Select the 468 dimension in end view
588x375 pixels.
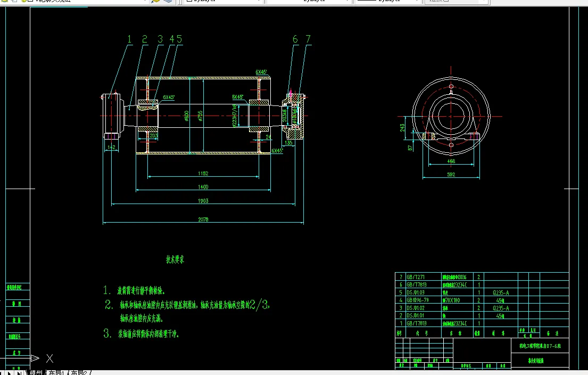click(x=451, y=161)
